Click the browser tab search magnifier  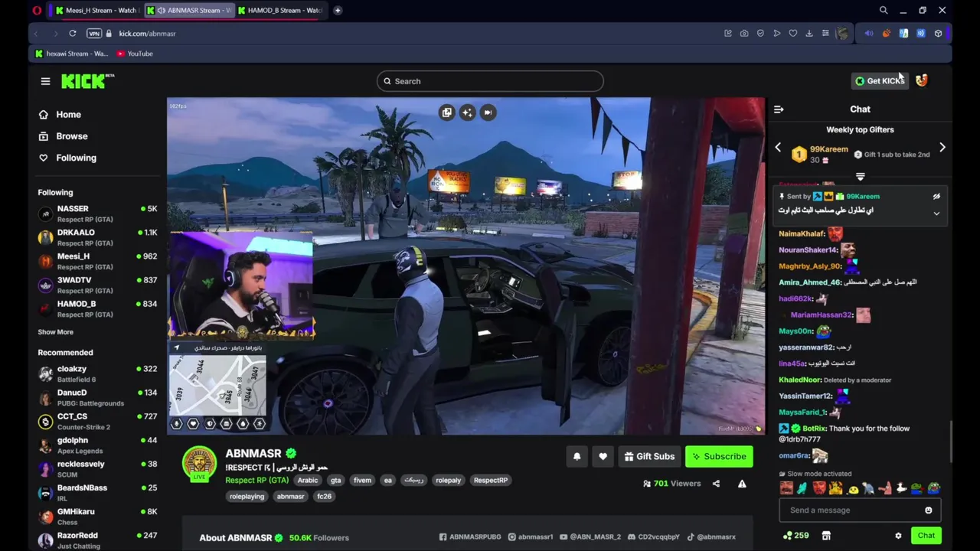pyautogui.click(x=884, y=11)
